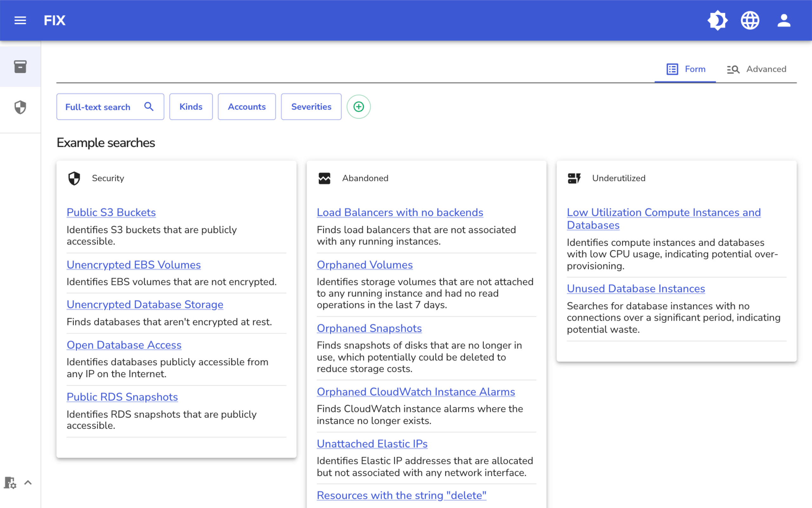Open Unencrypted Database Storage search
The width and height of the screenshot is (812, 508).
pyautogui.click(x=145, y=304)
